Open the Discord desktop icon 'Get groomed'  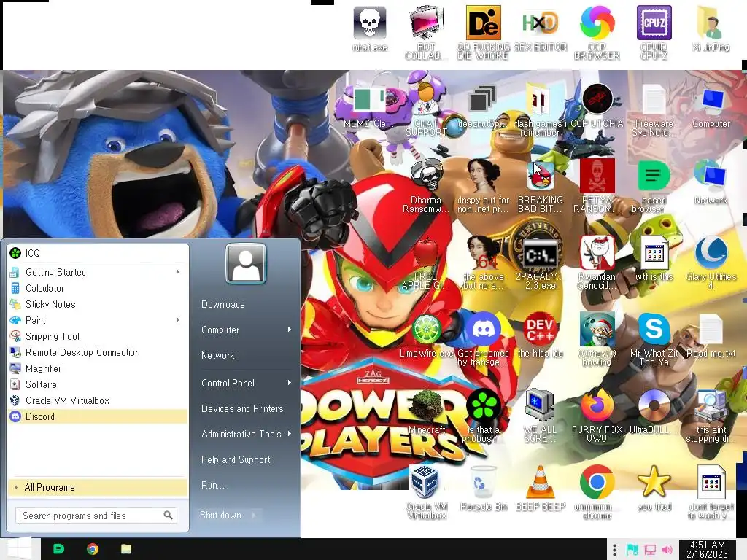pyautogui.click(x=483, y=330)
